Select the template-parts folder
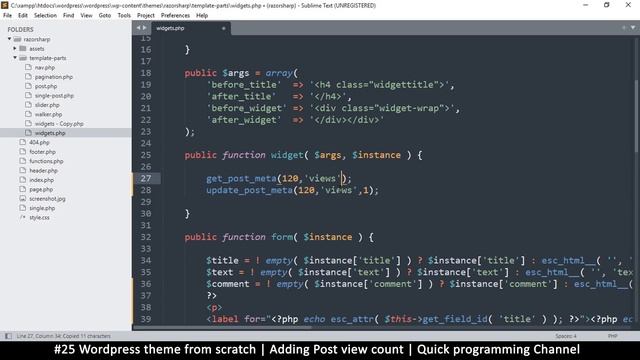This screenshot has height=360, width=640. pos(48,58)
